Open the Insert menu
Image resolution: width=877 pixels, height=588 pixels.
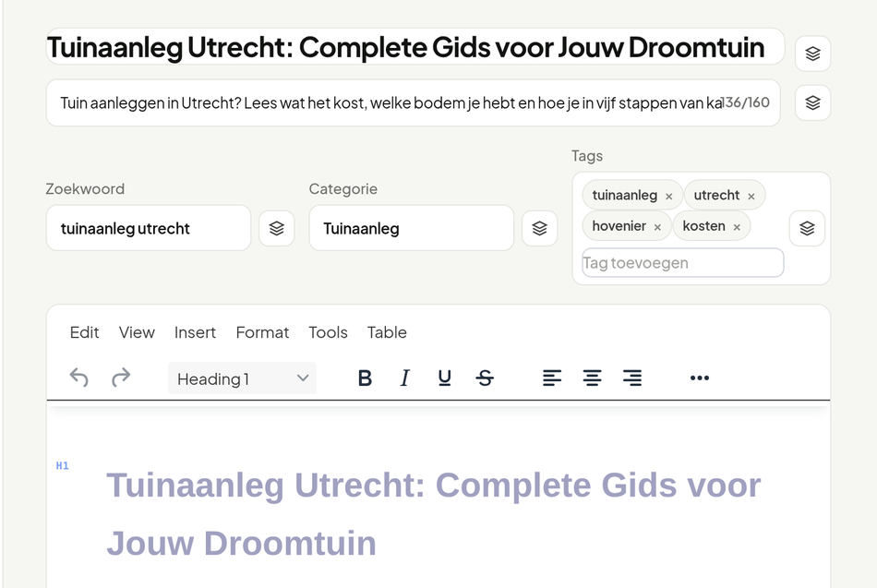pyautogui.click(x=195, y=332)
